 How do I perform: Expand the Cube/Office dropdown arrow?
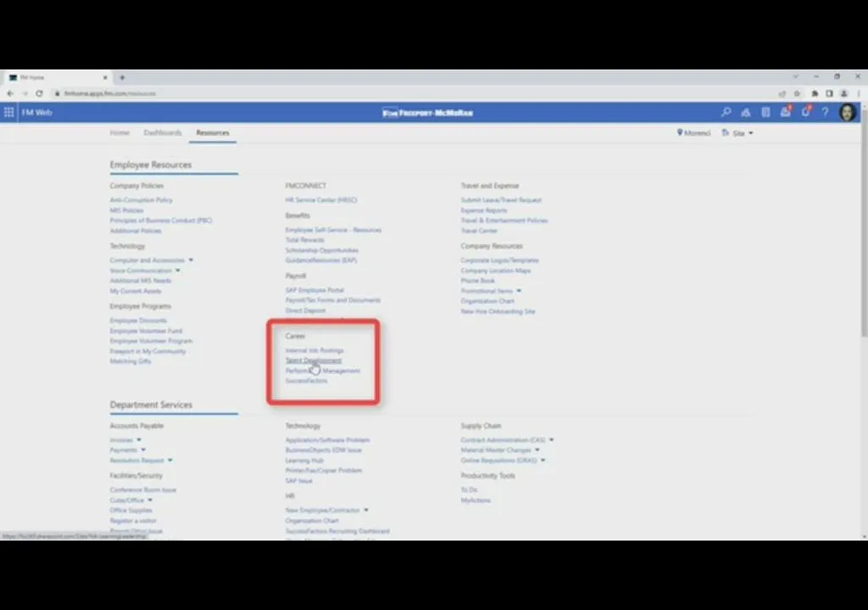pos(150,501)
